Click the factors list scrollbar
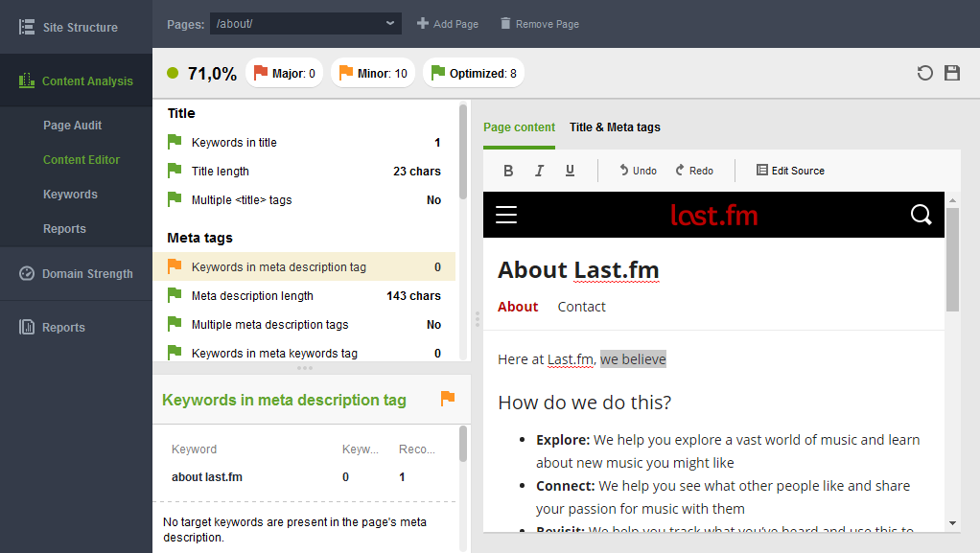This screenshot has height=553, width=980. click(463, 151)
